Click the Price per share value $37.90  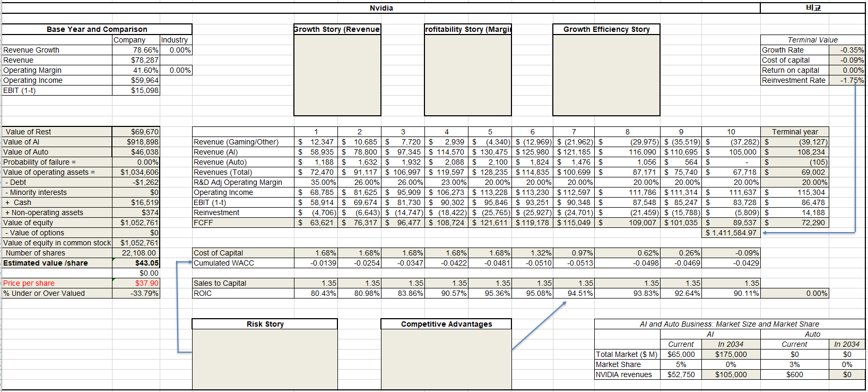136,283
